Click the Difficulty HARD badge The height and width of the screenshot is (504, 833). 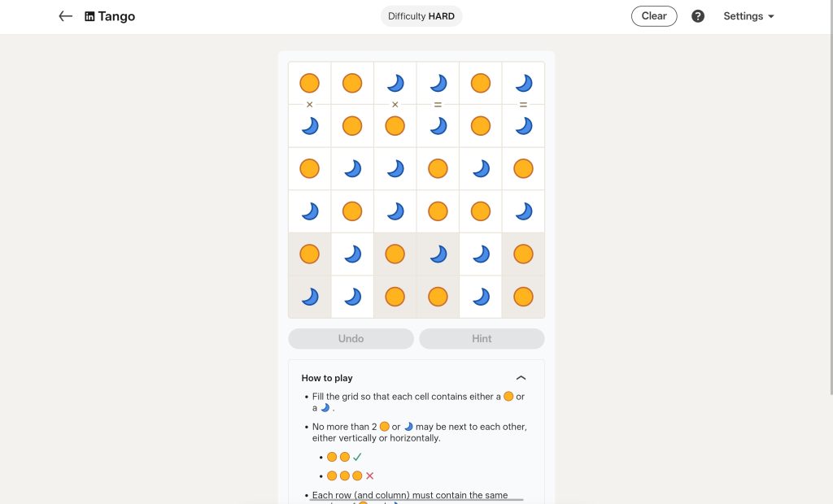pyautogui.click(x=421, y=15)
